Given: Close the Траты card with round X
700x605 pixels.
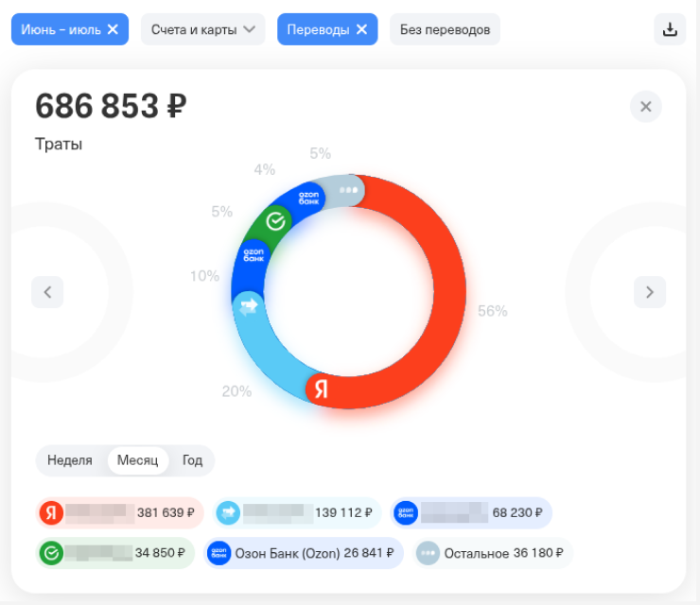Looking at the screenshot, I should (x=645, y=107).
